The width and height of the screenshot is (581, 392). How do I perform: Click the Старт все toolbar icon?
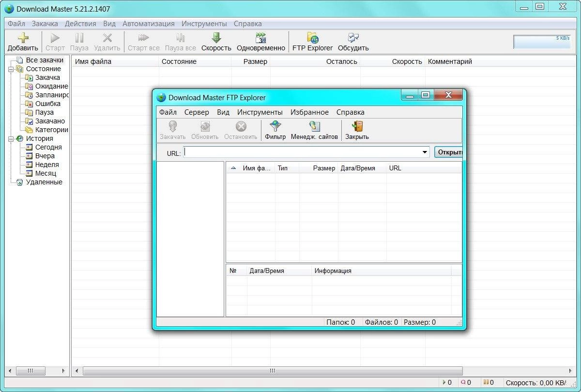tap(144, 38)
